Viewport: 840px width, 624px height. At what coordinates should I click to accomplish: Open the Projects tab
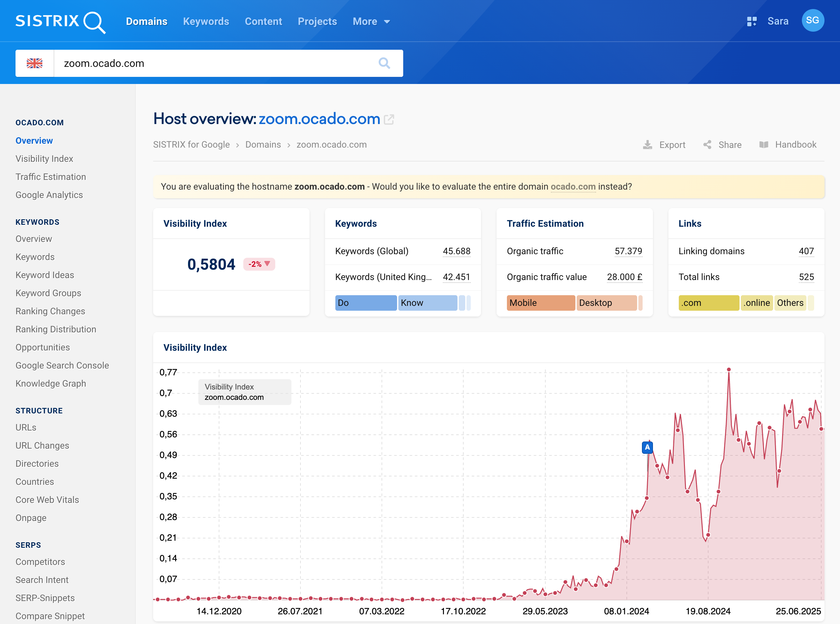point(317,22)
